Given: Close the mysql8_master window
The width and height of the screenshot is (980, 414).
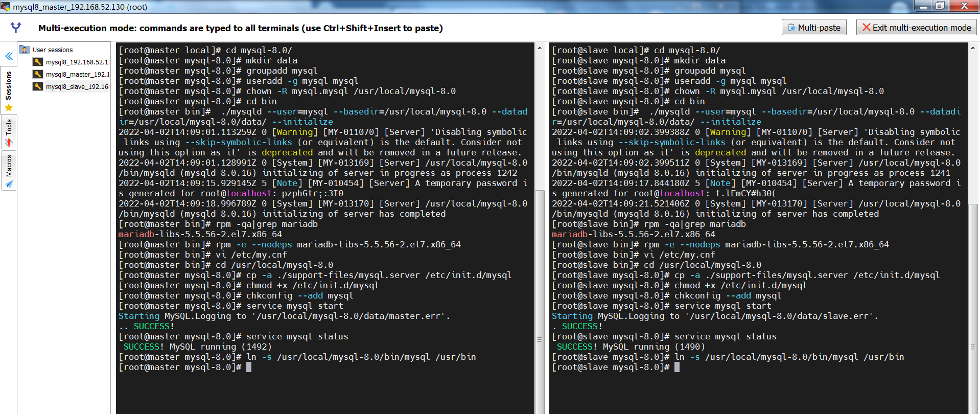Looking at the screenshot, I should 964,6.
